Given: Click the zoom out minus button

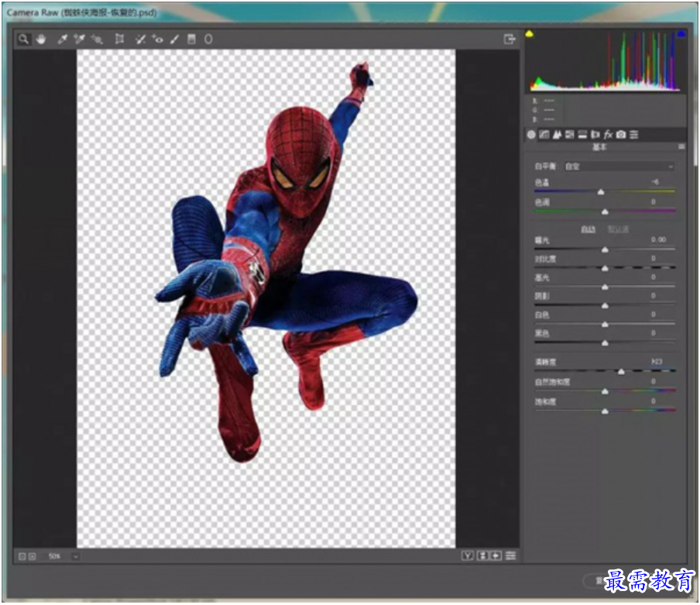Looking at the screenshot, I should 22,556.
